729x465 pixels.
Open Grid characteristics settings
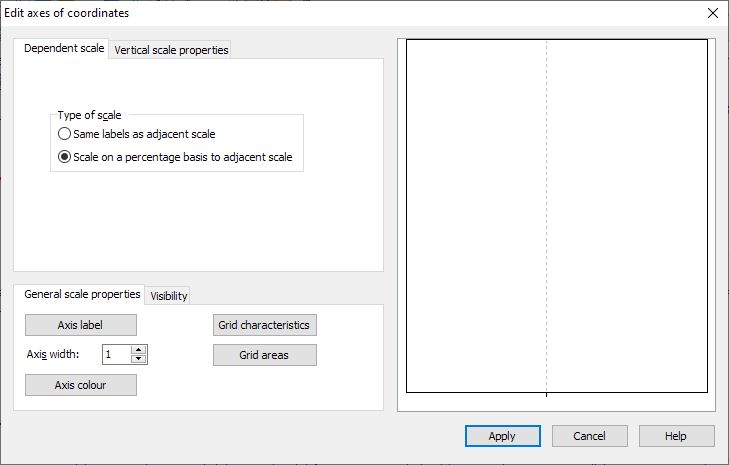(264, 325)
